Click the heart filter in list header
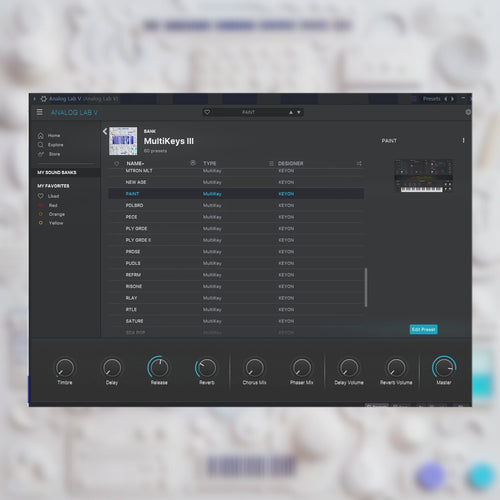This screenshot has width=500, height=500. (x=116, y=163)
